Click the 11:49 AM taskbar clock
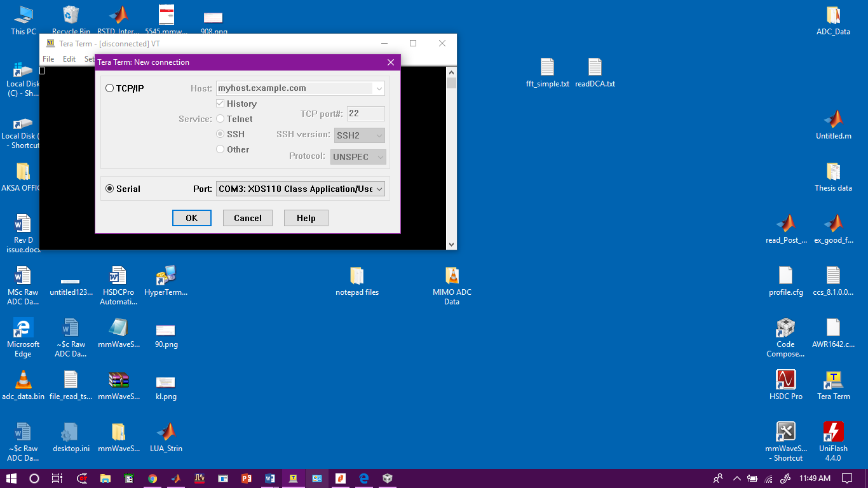 pos(815,478)
